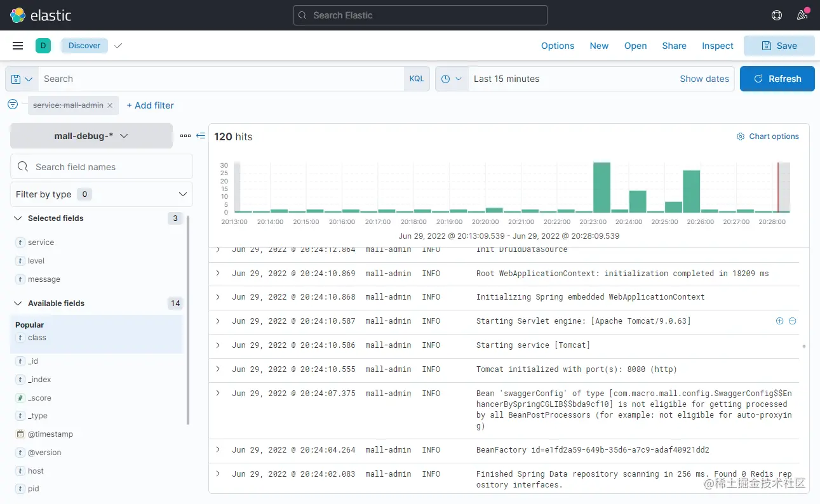Click the tallest histogram bar at 20:23:00
The height and width of the screenshot is (504, 820).
(602, 187)
